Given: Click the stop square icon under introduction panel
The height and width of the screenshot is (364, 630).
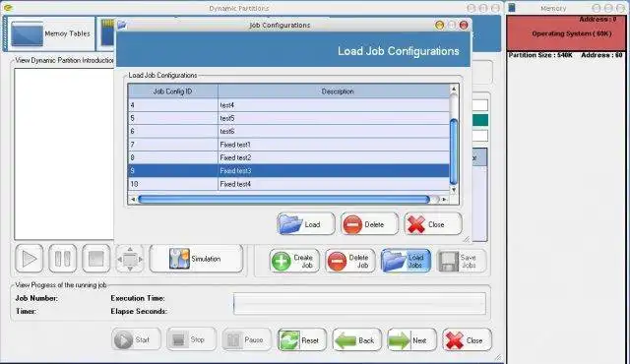Looking at the screenshot, I should tap(96, 259).
